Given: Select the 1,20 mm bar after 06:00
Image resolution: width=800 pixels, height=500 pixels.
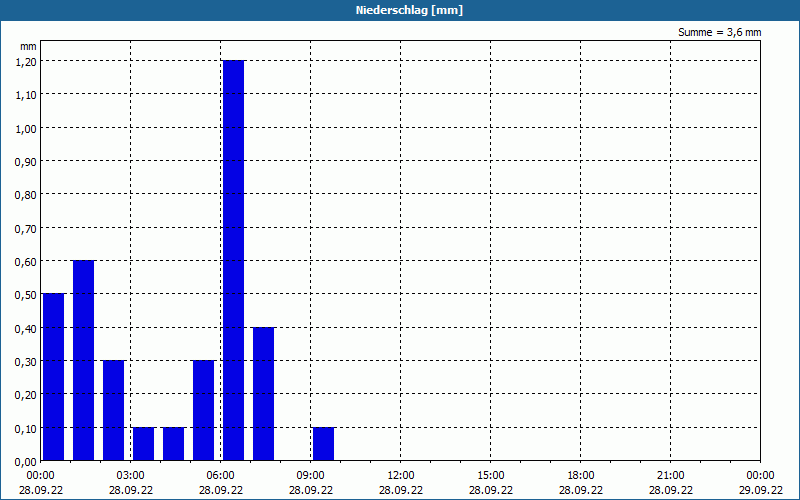Looking at the screenshot, I should (x=234, y=260).
